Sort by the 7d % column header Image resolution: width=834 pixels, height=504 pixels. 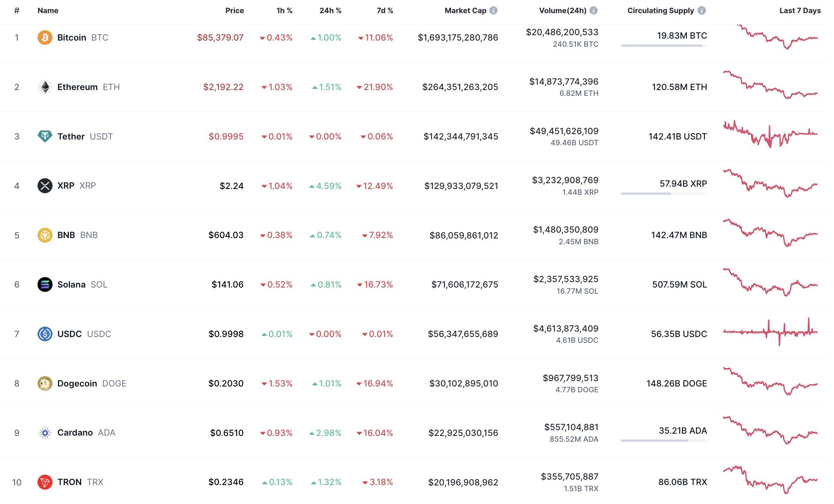(x=385, y=10)
